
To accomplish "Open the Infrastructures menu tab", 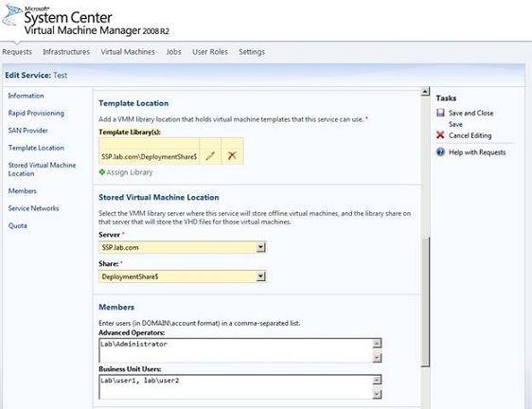I will 66,52.
